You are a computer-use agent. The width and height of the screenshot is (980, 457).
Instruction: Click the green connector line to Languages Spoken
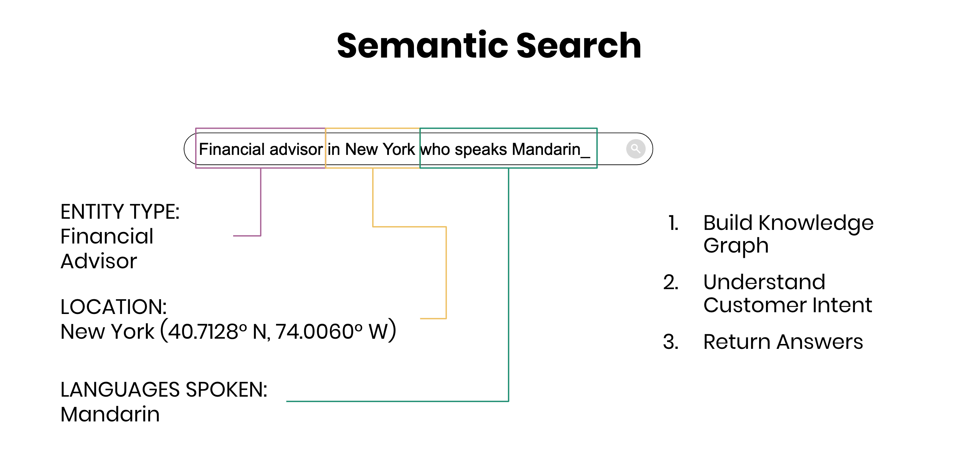point(508,286)
